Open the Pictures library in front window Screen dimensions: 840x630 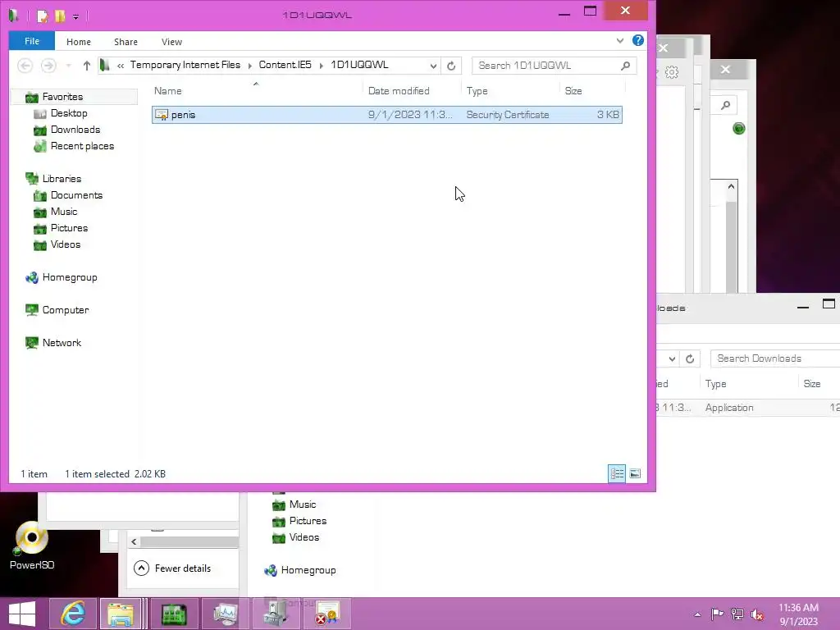(69, 228)
